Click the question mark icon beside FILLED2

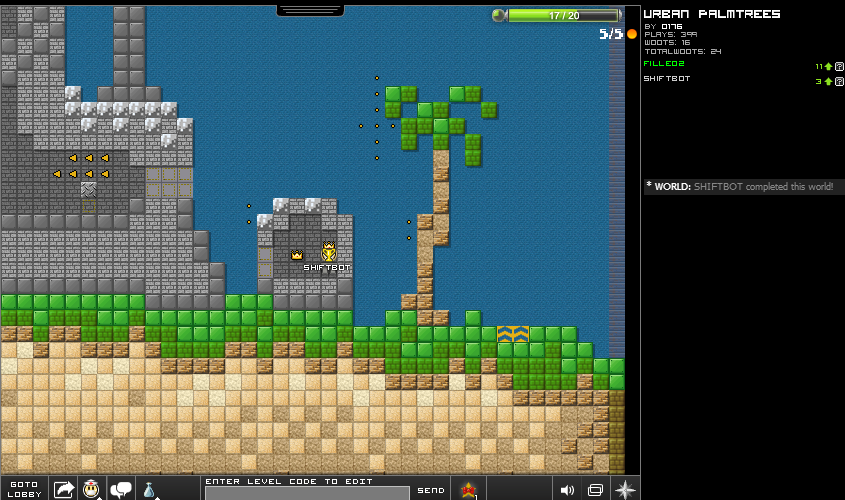839,66
